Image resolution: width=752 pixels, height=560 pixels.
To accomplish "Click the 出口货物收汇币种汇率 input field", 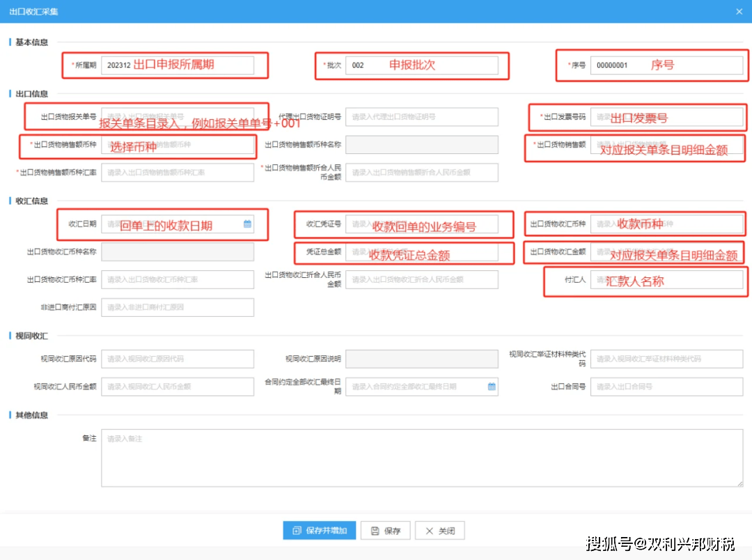I will (x=178, y=280).
